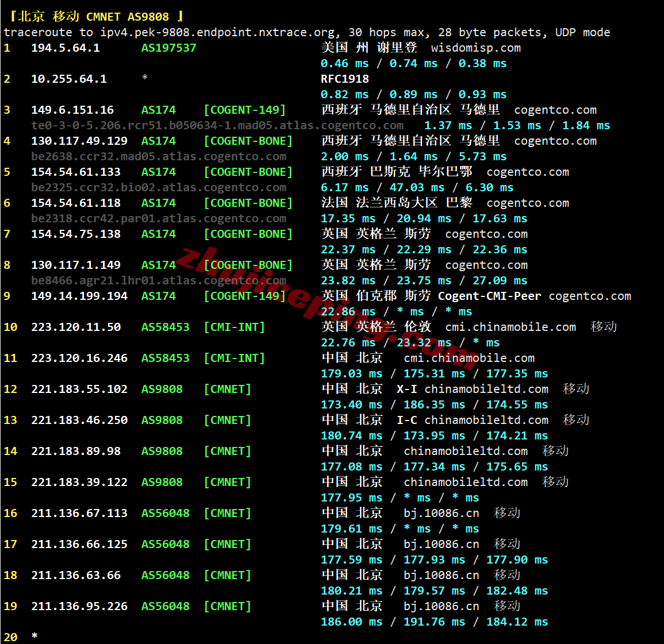This screenshot has width=664, height=644.
Task: Click hostname be2325.ccr32.bio02.atlas.cogentco.com
Action: click(x=159, y=187)
